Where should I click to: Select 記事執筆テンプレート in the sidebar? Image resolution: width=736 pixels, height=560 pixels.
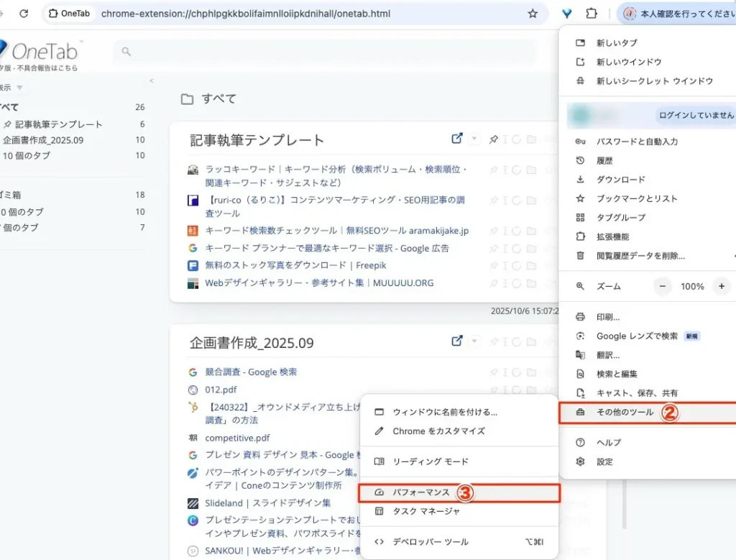(58, 124)
